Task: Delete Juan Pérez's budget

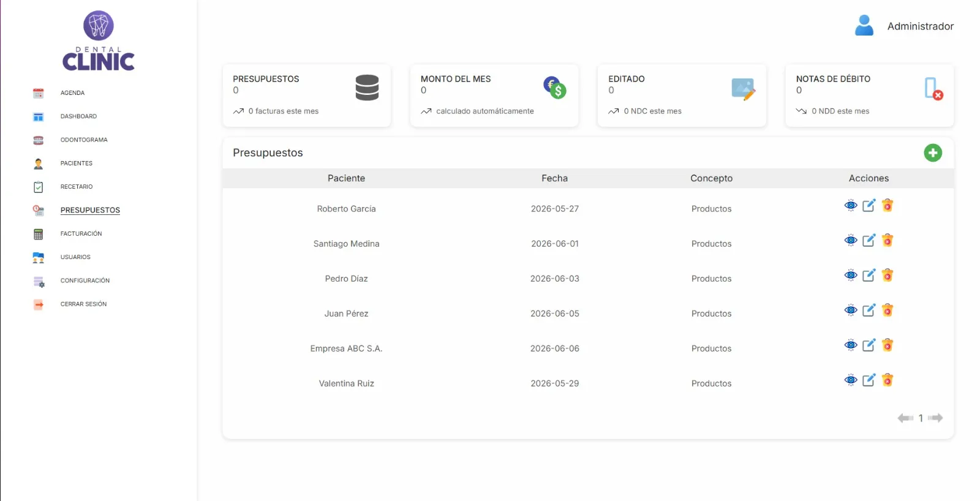Action: (x=888, y=310)
